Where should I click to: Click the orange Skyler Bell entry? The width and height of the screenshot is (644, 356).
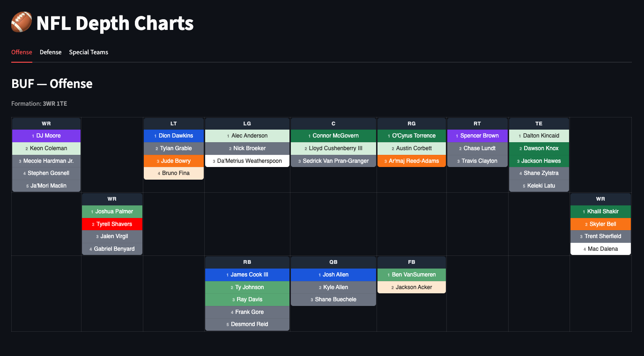pyautogui.click(x=600, y=224)
